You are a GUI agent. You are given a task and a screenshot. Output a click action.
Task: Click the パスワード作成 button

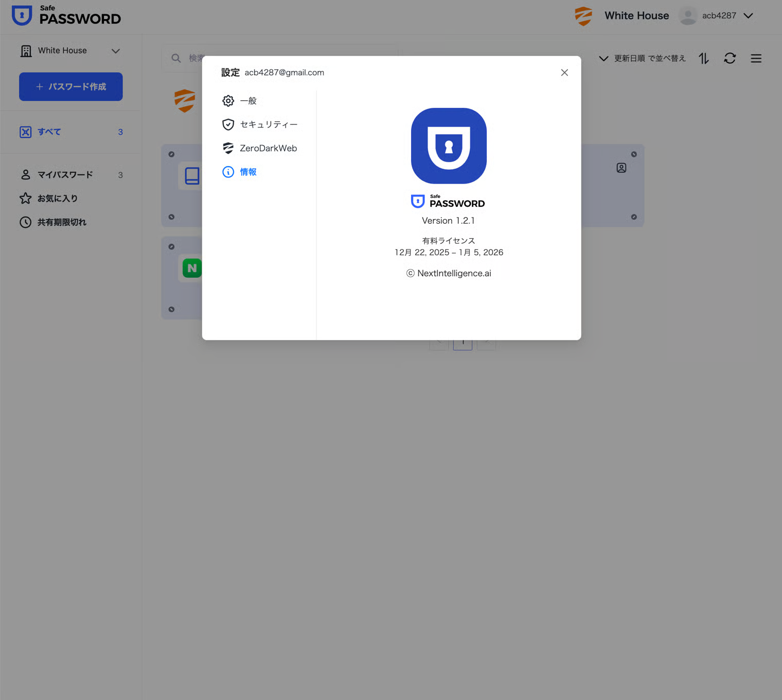point(71,86)
